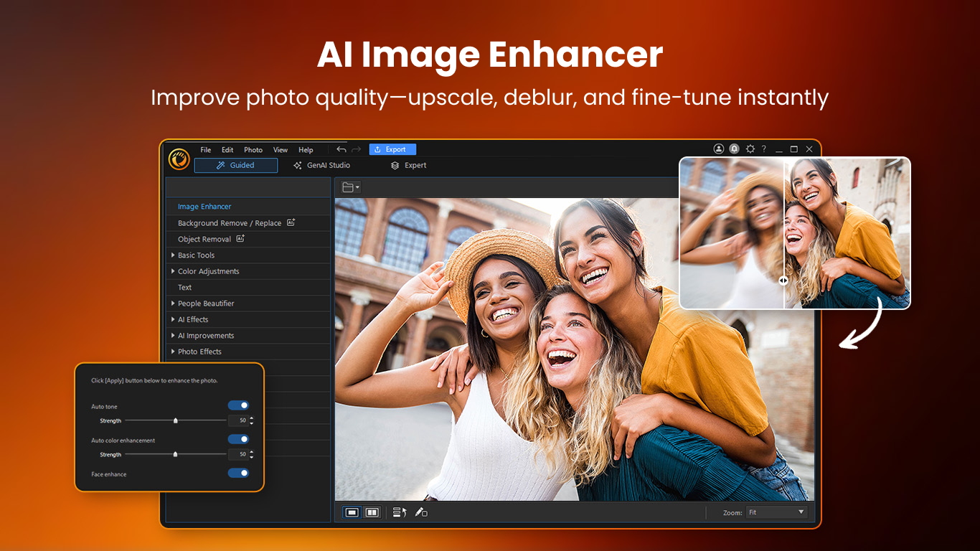980x551 pixels.
Task: Open the notifications bell icon
Action: [734, 149]
